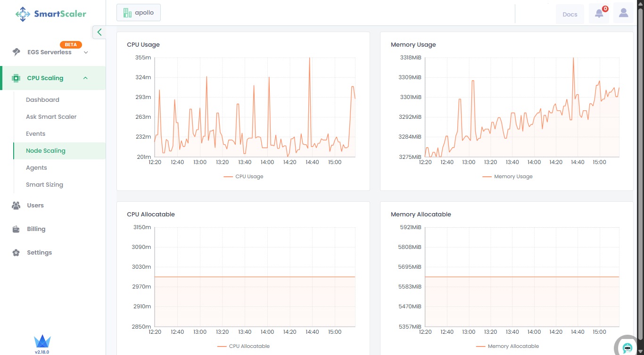Image resolution: width=644 pixels, height=355 pixels.
Task: Toggle CPU Usage legend series
Action: (x=243, y=176)
